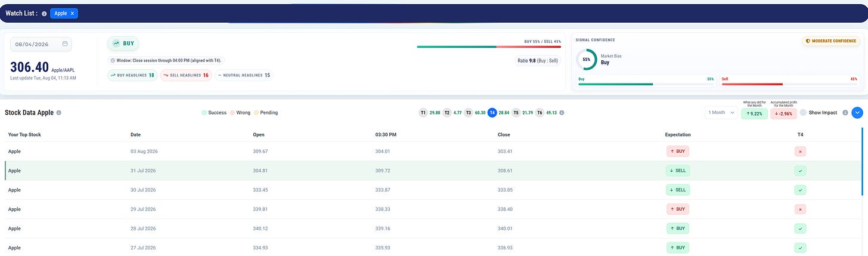Click info icon next to Stock Data Apple
This screenshot has height=256, width=868.
pos(58,112)
